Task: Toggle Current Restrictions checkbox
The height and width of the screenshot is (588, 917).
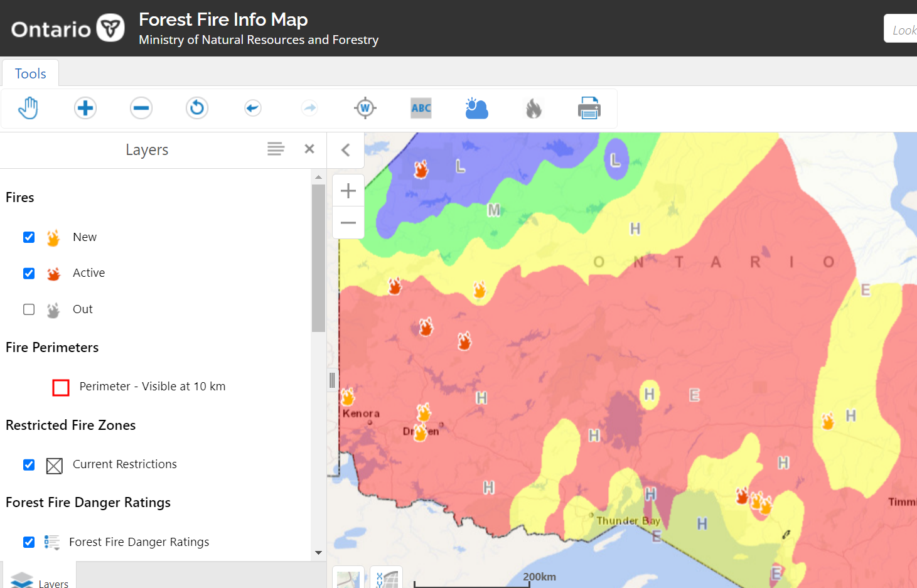Action: pyautogui.click(x=29, y=465)
